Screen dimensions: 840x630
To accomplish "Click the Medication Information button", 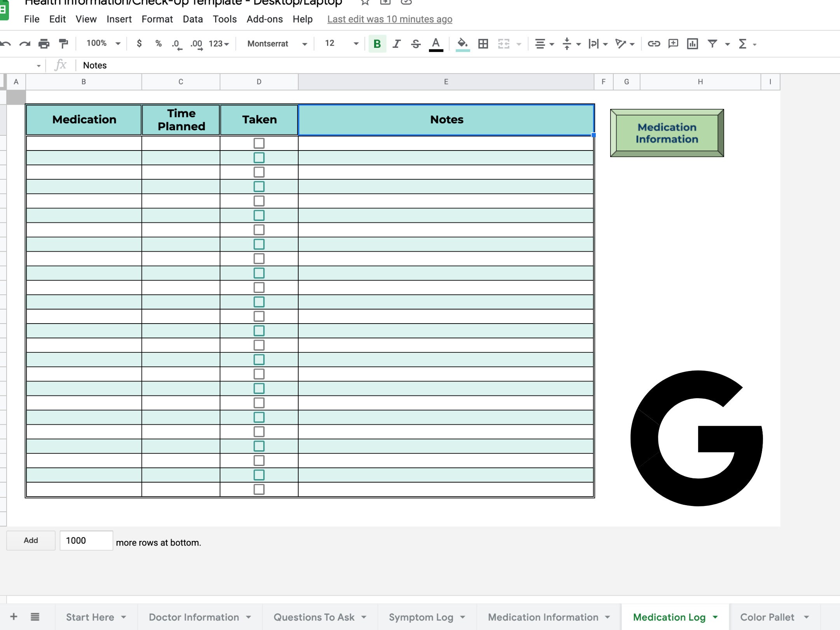I will 667,133.
